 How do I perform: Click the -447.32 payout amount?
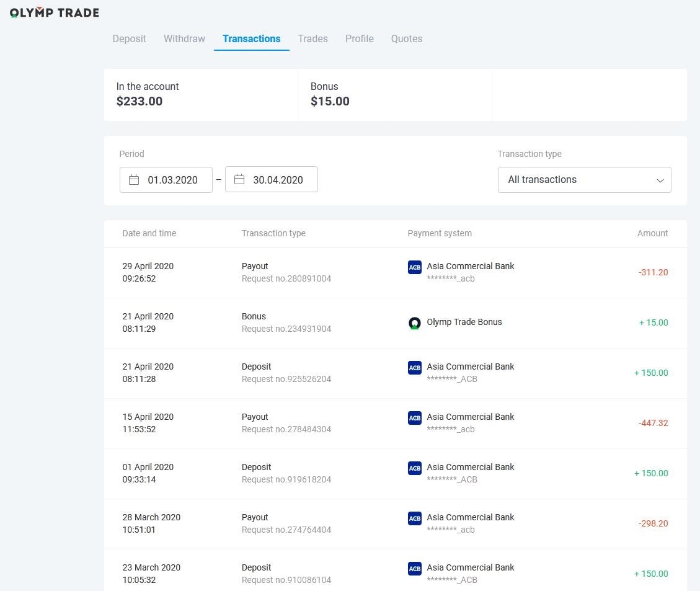click(x=653, y=423)
